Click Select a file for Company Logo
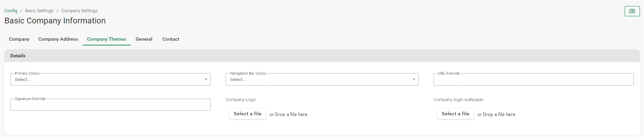This screenshot has height=137, width=644. [248, 114]
